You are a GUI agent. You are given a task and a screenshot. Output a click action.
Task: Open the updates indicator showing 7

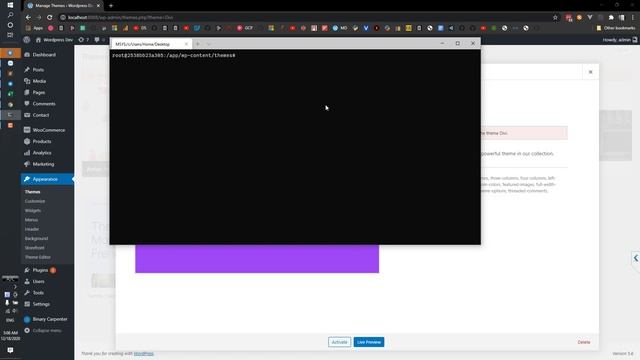pos(84,40)
